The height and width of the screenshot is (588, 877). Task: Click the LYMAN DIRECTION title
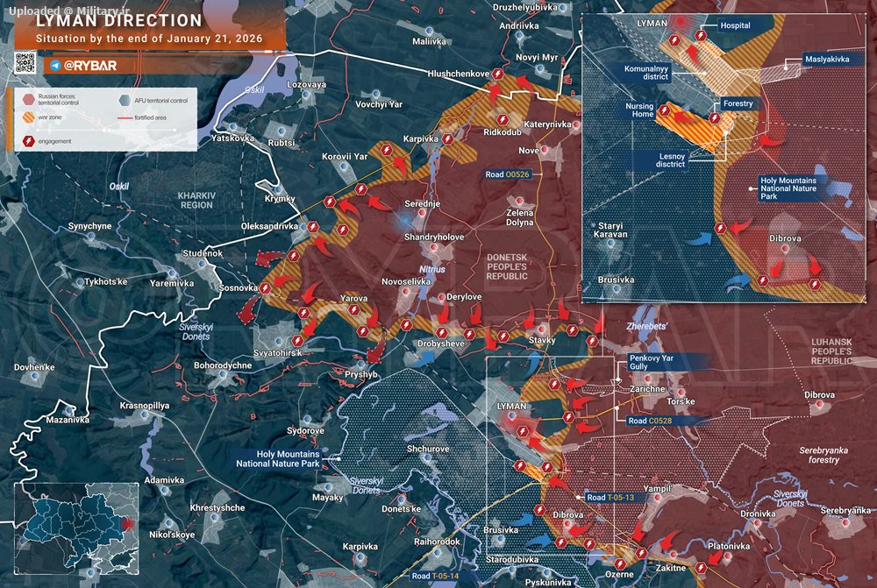[x=119, y=21]
